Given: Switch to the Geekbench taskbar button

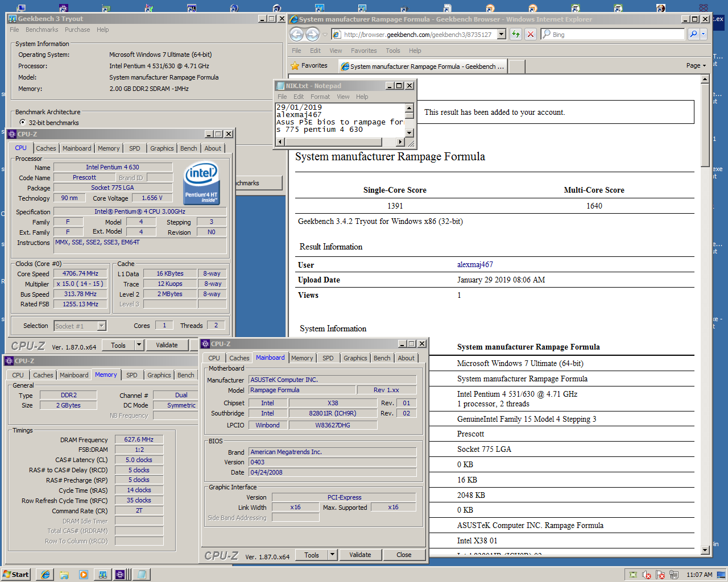Looking at the screenshot, I should [x=103, y=575].
